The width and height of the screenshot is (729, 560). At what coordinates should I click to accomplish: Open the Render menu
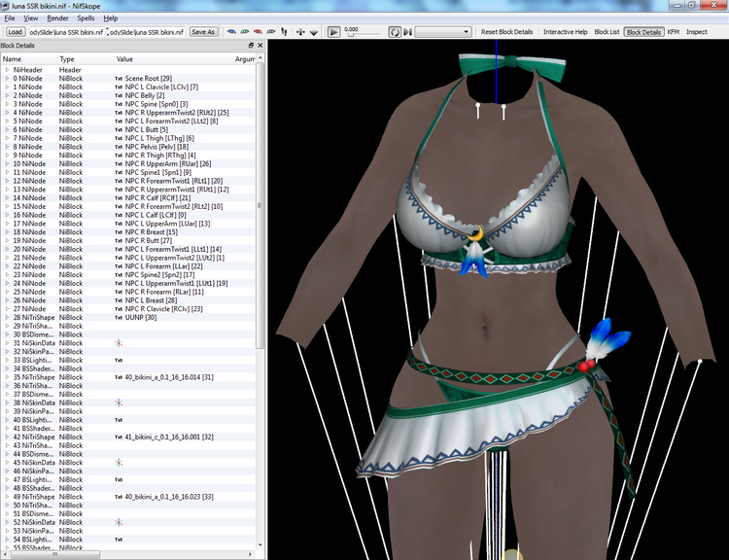click(x=57, y=18)
